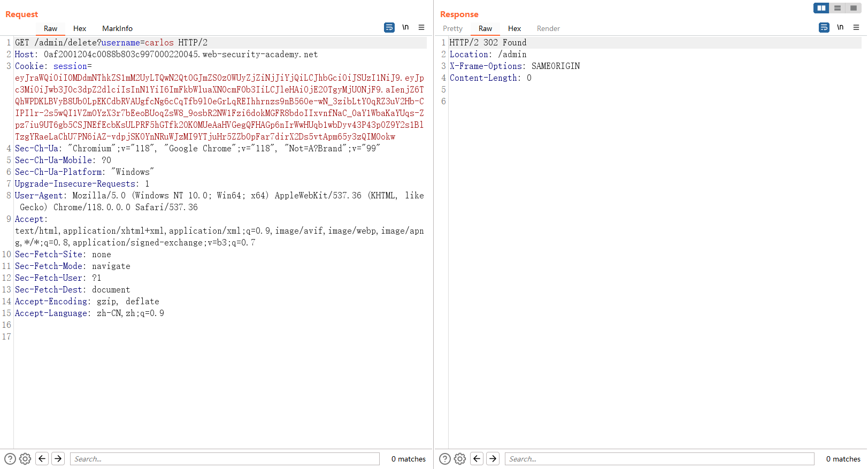Open search settings gear below Request
868x469 pixels.
click(x=25, y=459)
